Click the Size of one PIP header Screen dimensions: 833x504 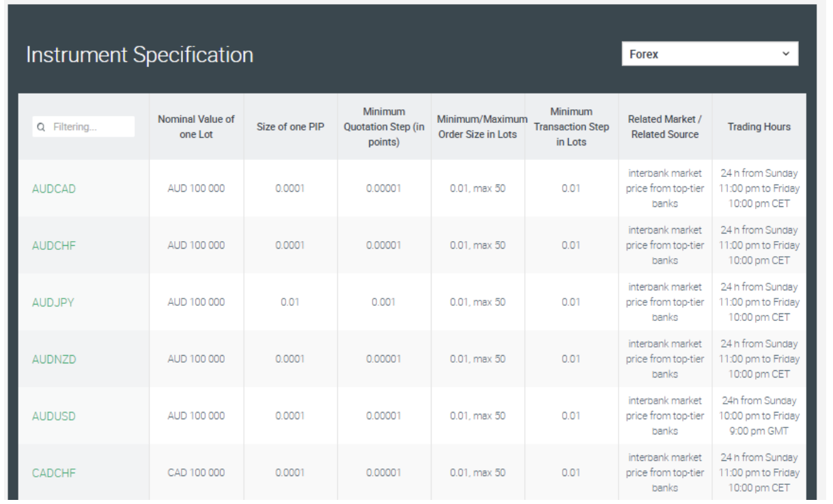(290, 127)
